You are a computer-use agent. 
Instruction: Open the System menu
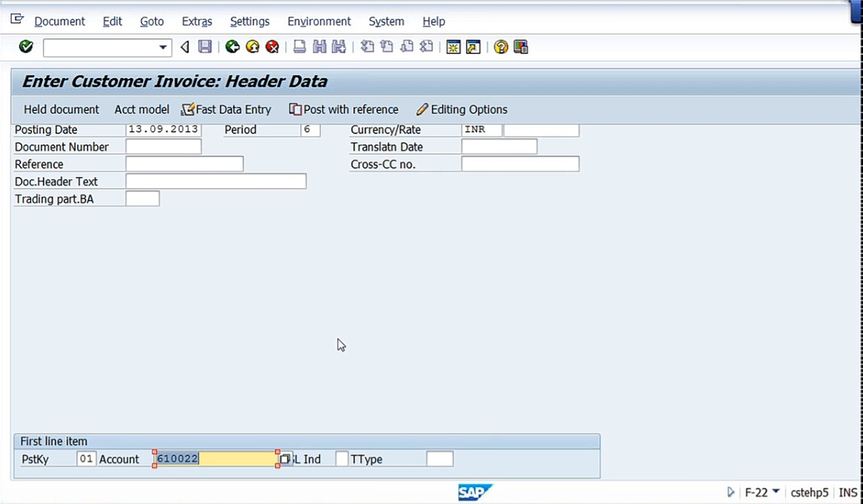[387, 21]
